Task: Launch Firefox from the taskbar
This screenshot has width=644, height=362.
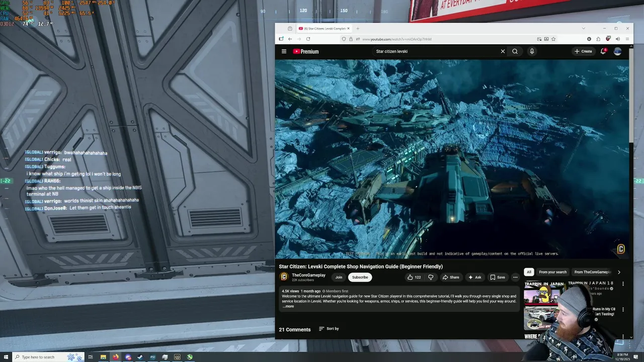Action: (x=115, y=357)
